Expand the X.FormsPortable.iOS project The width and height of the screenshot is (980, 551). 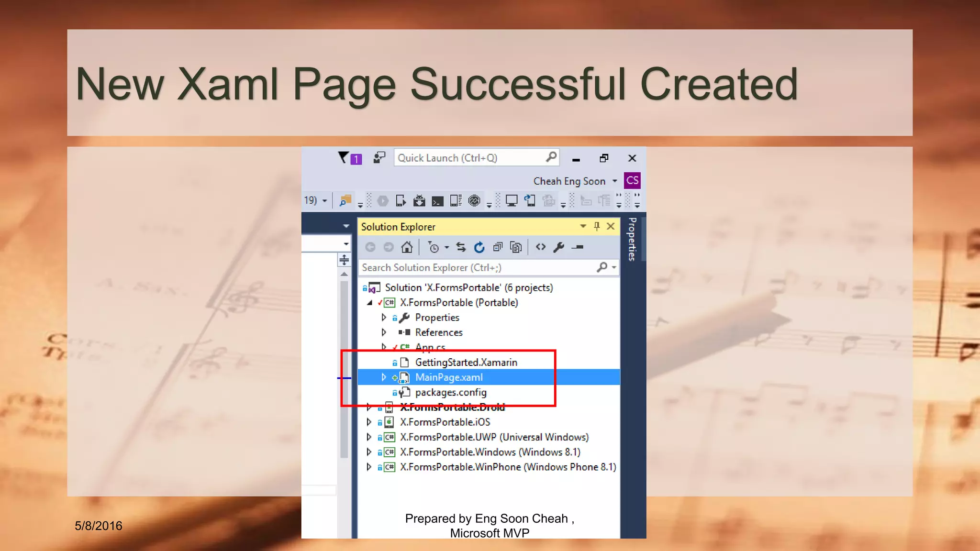(369, 422)
